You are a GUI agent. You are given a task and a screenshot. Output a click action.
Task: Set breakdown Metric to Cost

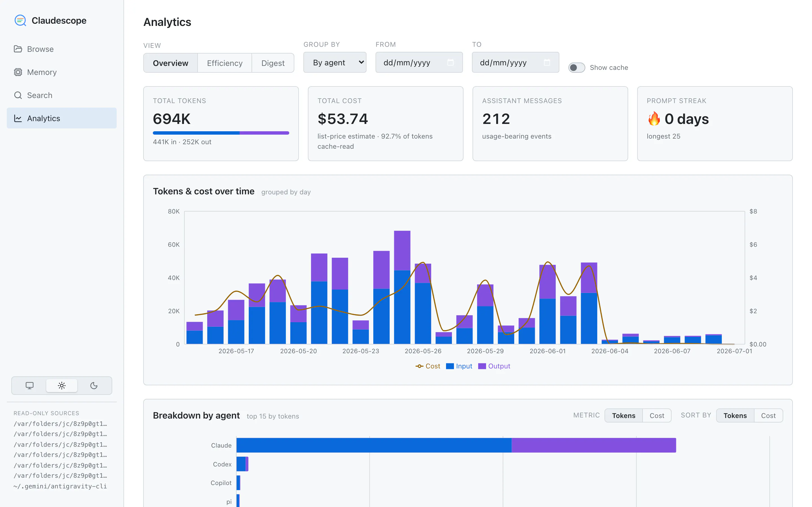tap(657, 415)
